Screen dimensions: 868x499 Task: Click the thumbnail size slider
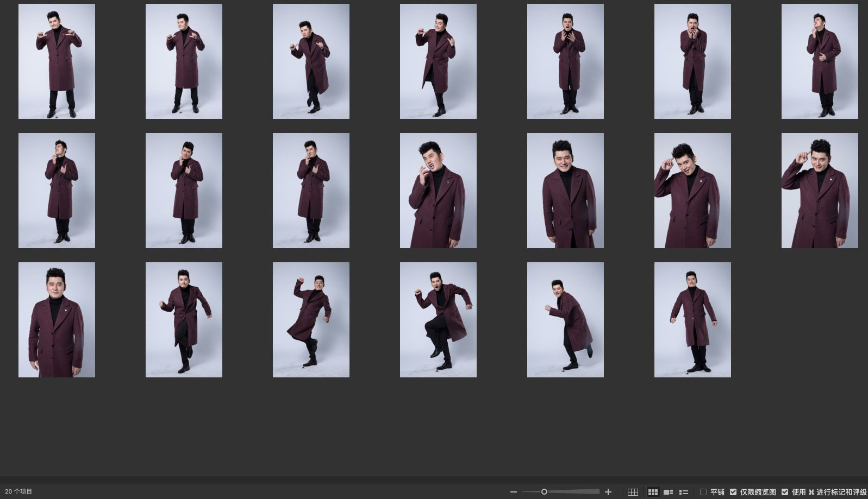pyautogui.click(x=544, y=492)
